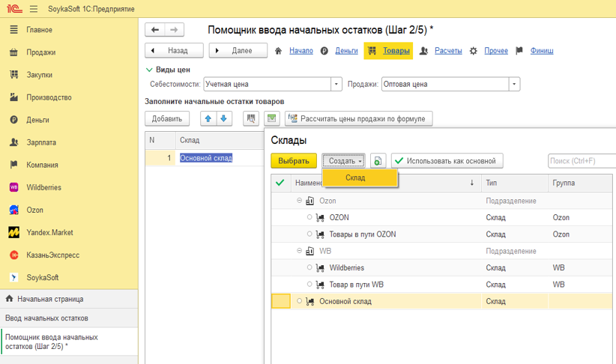Open the Продажи price type dropdown
Image resolution: width=616 pixels, height=364 pixels.
tap(514, 85)
